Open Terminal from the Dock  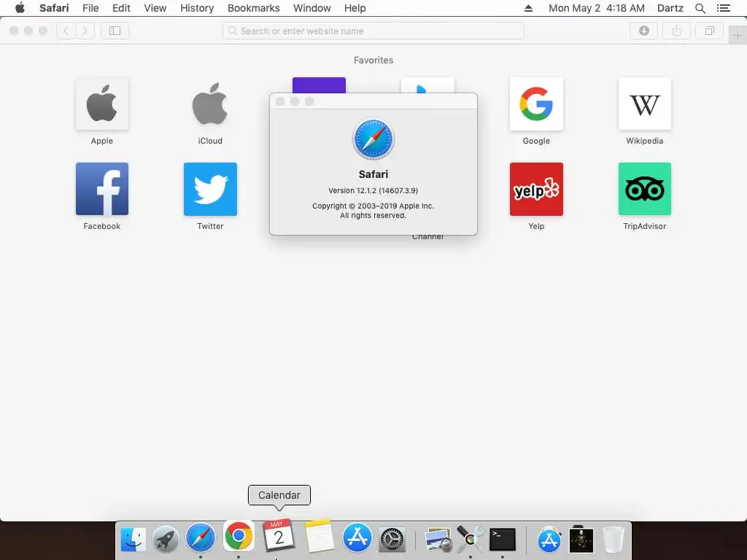coord(503,540)
